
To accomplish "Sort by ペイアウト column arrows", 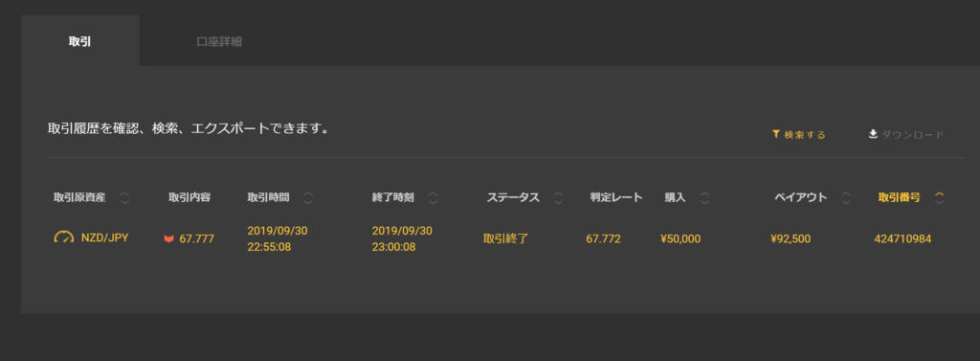I will coord(846,198).
